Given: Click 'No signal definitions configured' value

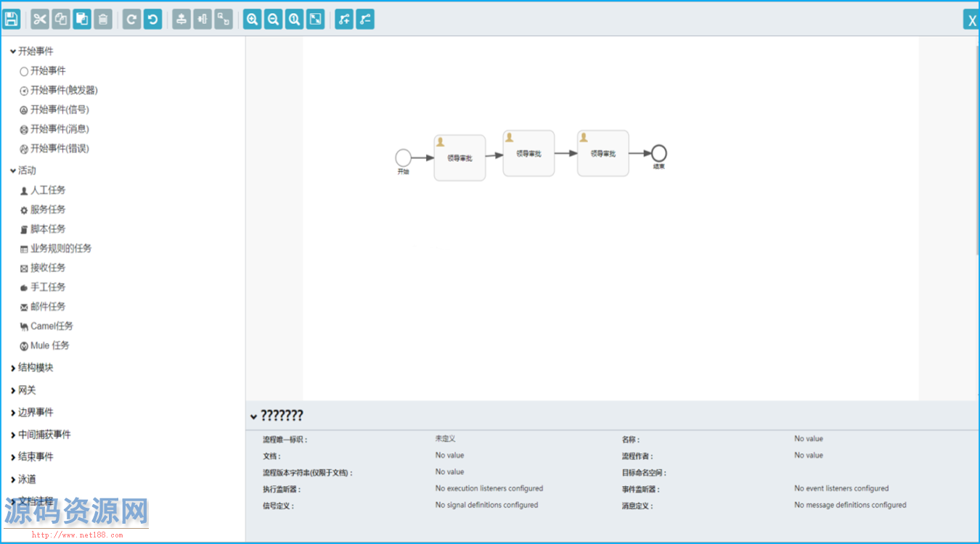Looking at the screenshot, I should pos(486,506).
